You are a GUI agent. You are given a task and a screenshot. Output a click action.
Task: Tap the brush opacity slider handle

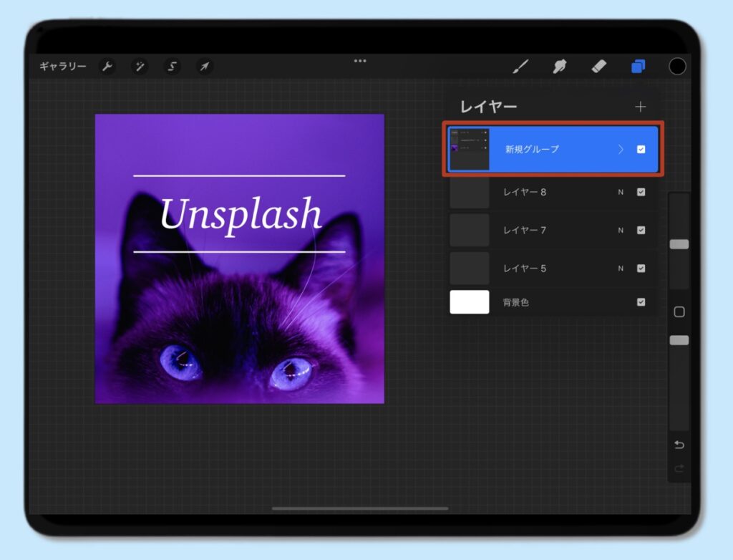pos(679,340)
